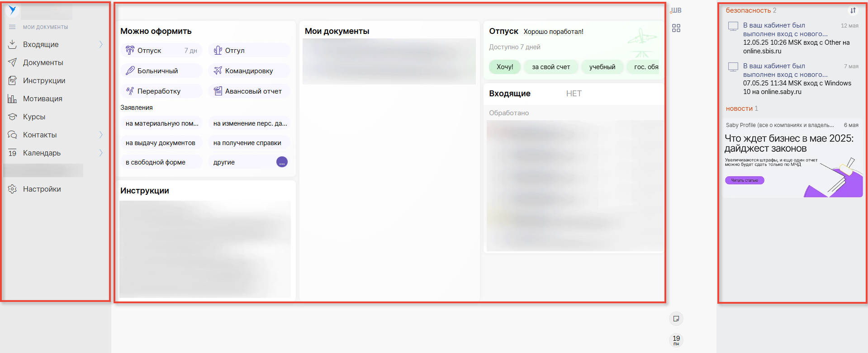Show more application types via ellipsis button
868x353 pixels.
click(x=282, y=162)
